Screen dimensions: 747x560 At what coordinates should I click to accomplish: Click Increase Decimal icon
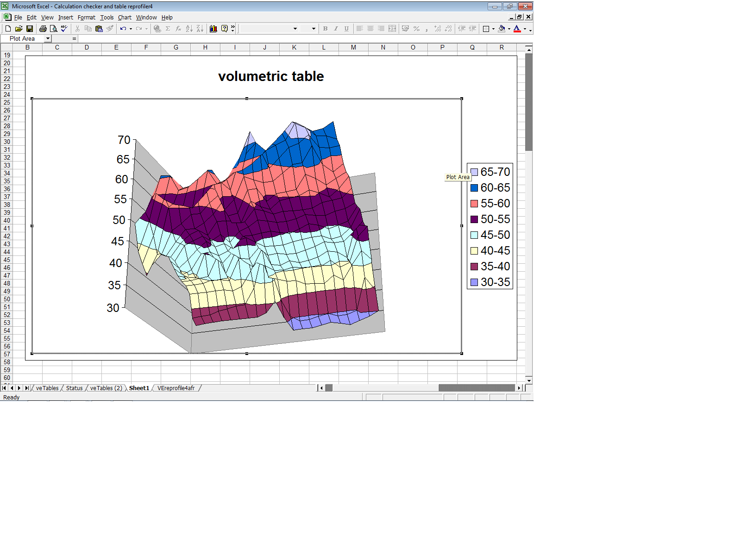[x=438, y=29]
